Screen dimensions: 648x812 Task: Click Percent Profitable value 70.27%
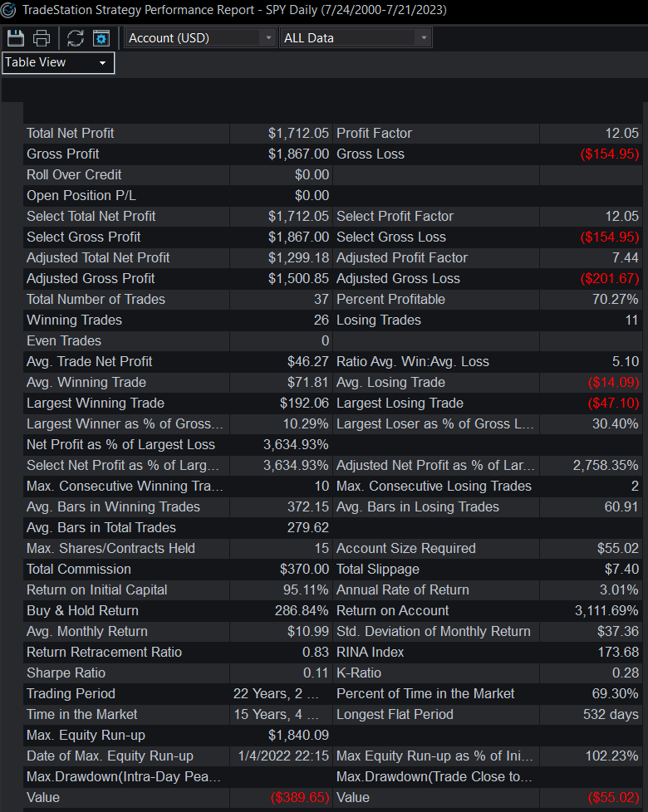coord(616,299)
